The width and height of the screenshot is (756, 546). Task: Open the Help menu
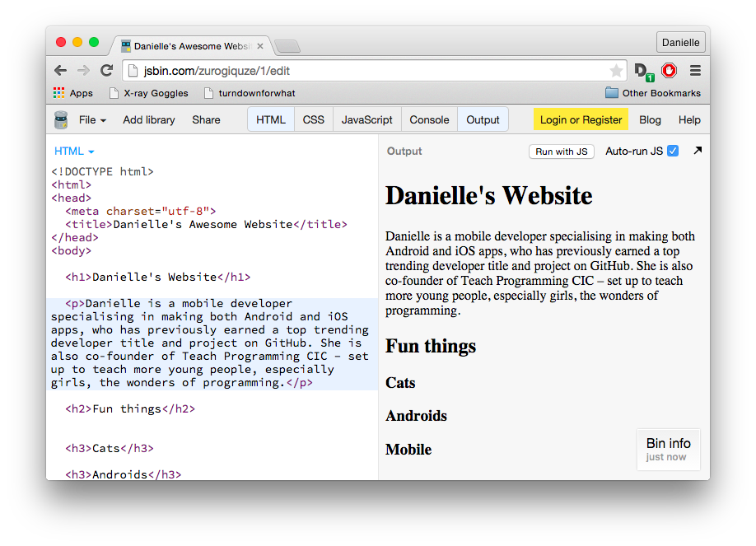coord(689,120)
